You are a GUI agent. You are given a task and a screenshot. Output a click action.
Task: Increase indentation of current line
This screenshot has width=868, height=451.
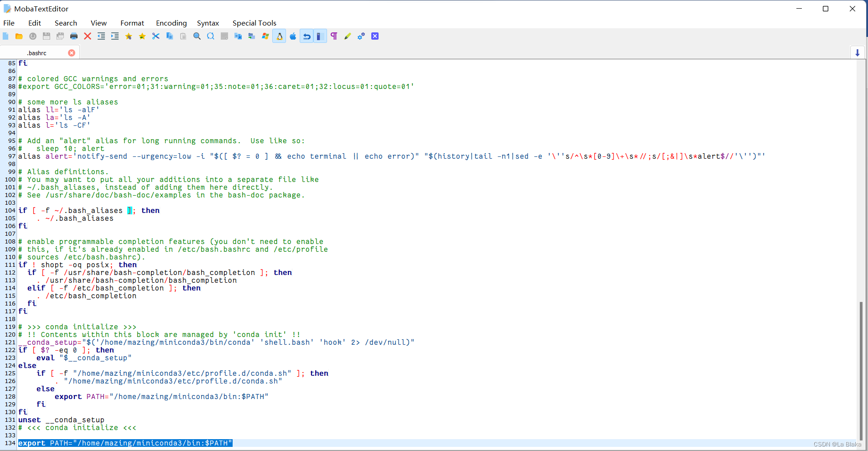(x=114, y=36)
